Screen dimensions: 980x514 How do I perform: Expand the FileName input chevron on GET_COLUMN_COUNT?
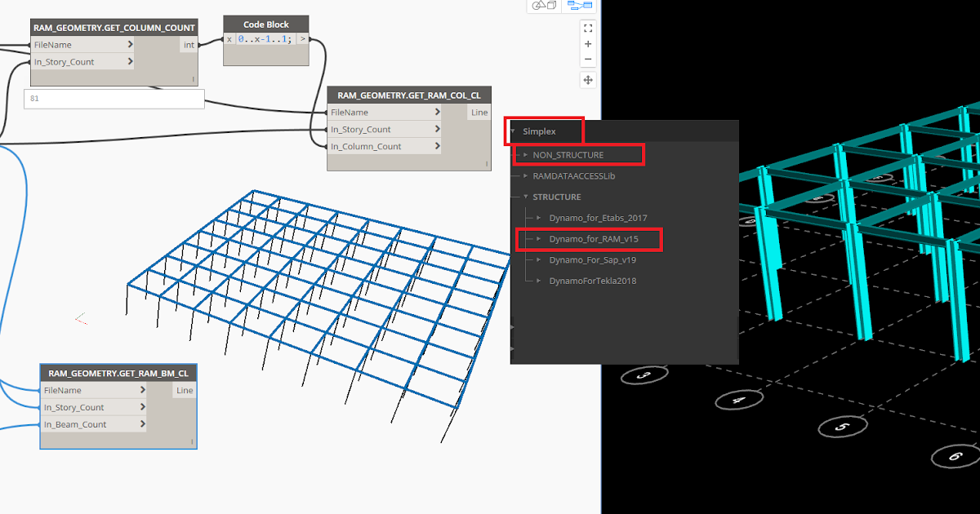pyautogui.click(x=131, y=45)
